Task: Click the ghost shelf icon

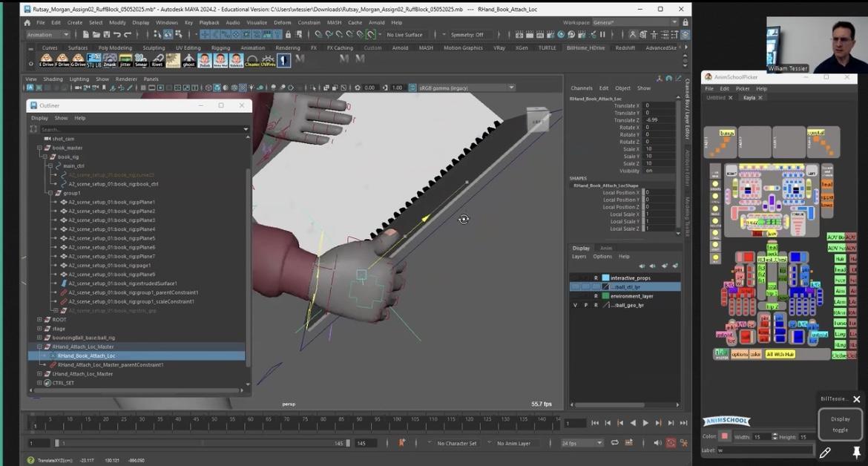Action: tap(188, 60)
